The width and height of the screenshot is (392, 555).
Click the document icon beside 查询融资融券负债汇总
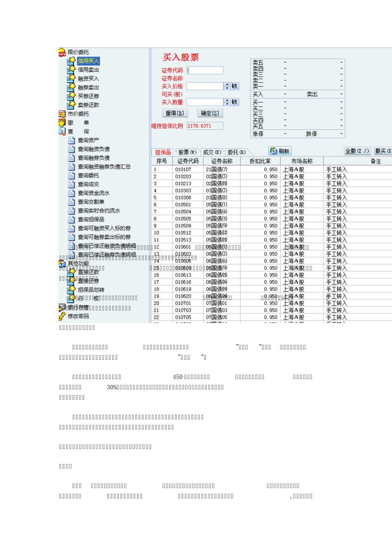71,166
